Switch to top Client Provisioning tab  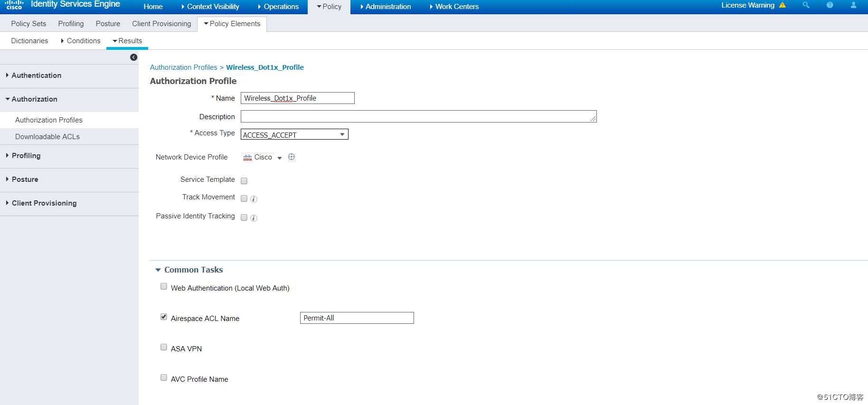(161, 24)
